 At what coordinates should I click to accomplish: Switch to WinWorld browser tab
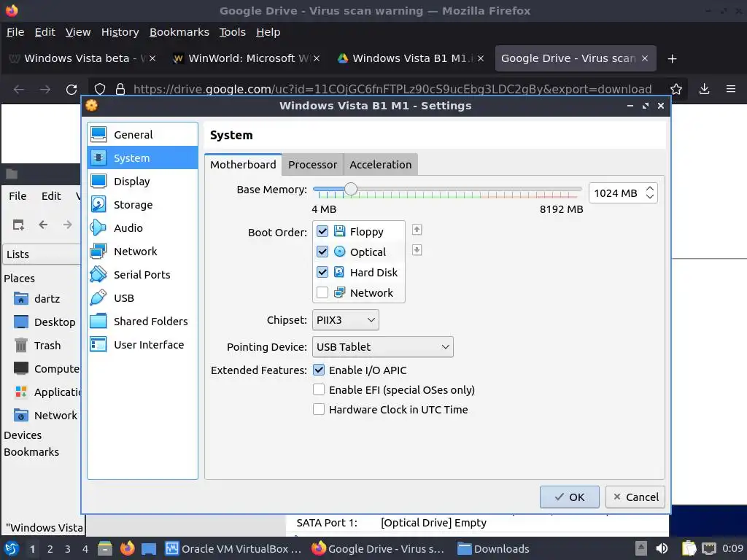point(245,58)
